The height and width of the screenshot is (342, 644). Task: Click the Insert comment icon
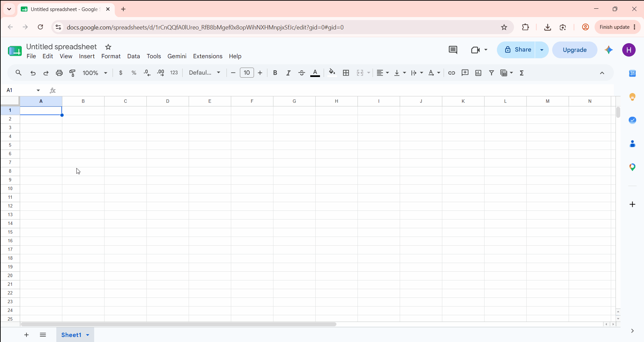465,73
